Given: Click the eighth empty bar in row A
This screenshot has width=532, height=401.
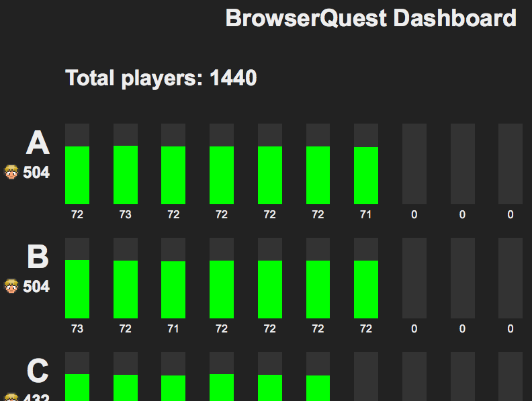Looking at the screenshot, I should 414,164.
